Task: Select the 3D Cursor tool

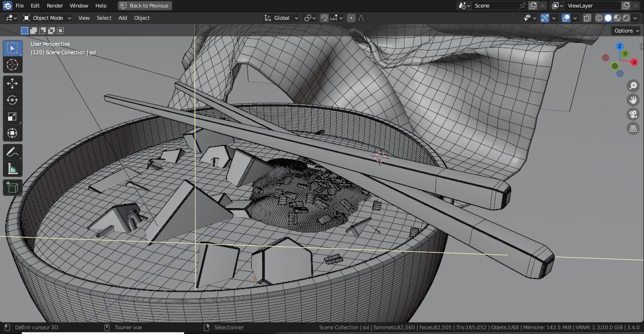Action: point(12,65)
